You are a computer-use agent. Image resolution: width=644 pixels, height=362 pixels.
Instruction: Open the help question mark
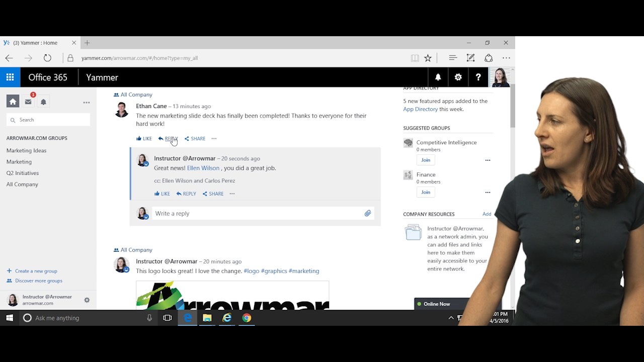pyautogui.click(x=478, y=77)
